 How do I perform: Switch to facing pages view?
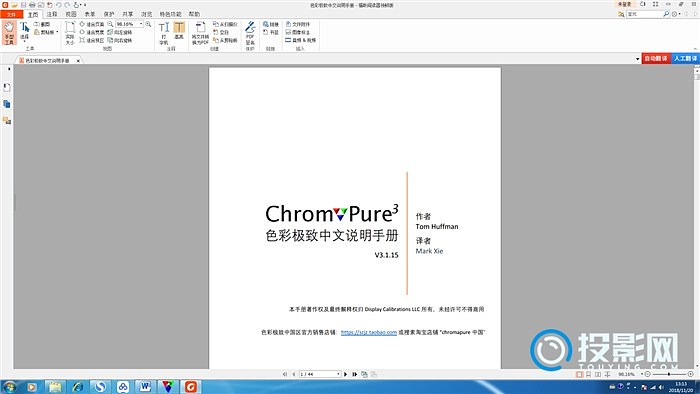598,374
